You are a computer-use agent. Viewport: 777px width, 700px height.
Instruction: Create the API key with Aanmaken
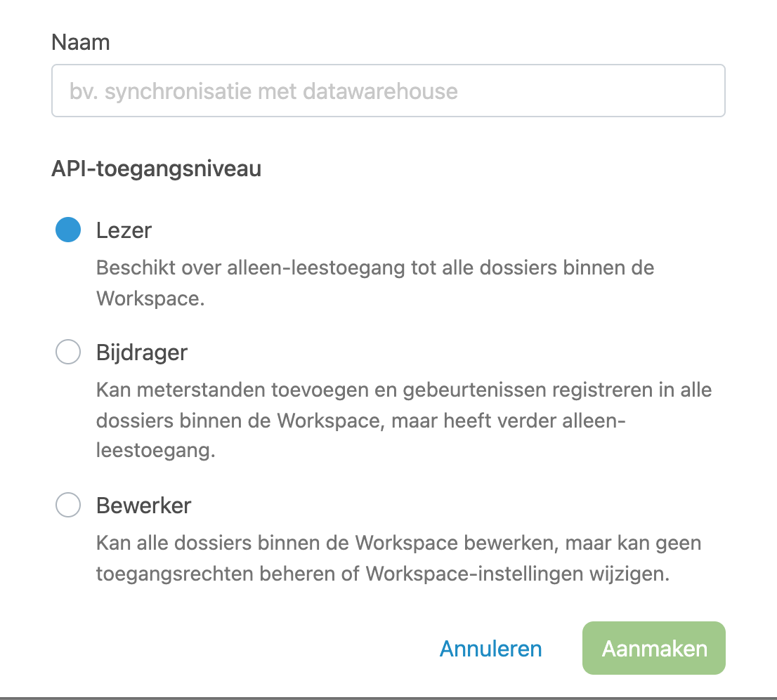point(653,648)
